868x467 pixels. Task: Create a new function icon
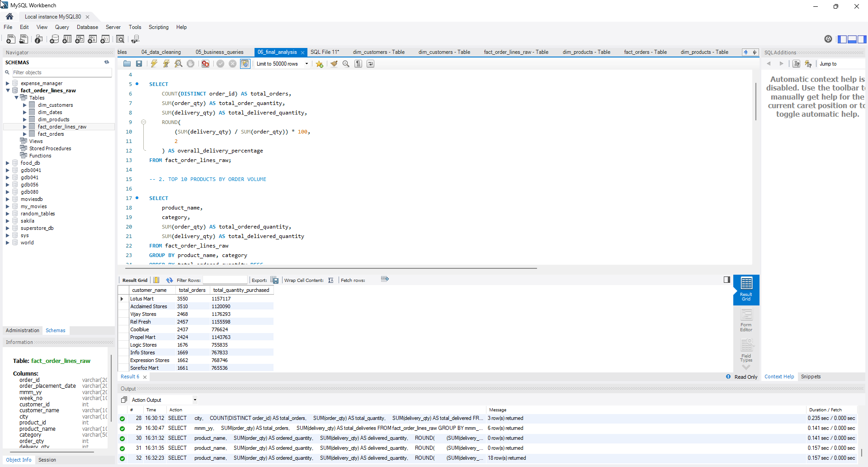pos(105,39)
